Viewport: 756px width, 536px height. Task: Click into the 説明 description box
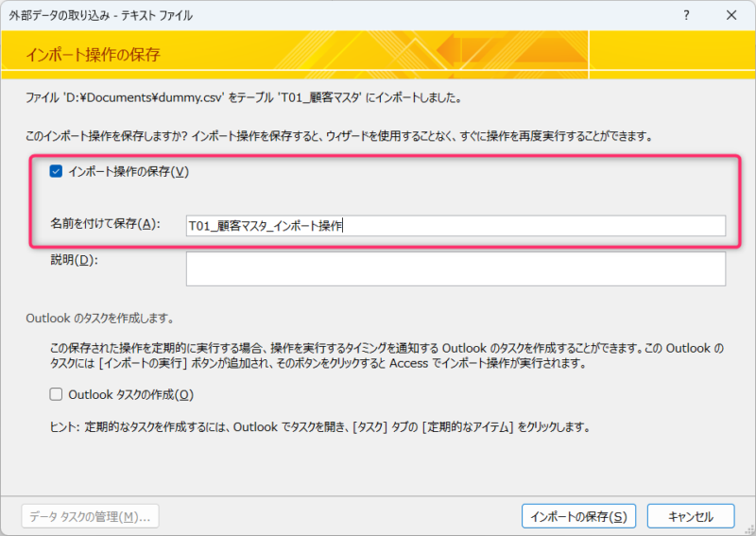pos(455,268)
